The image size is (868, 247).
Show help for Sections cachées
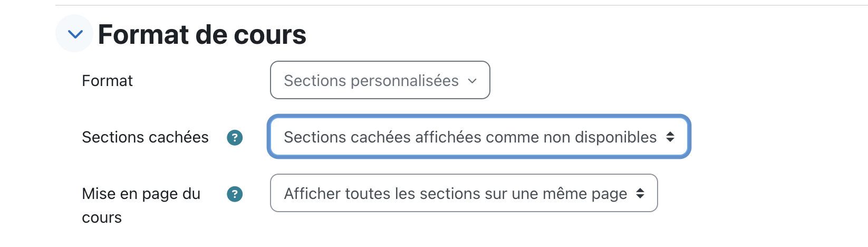pos(235,138)
